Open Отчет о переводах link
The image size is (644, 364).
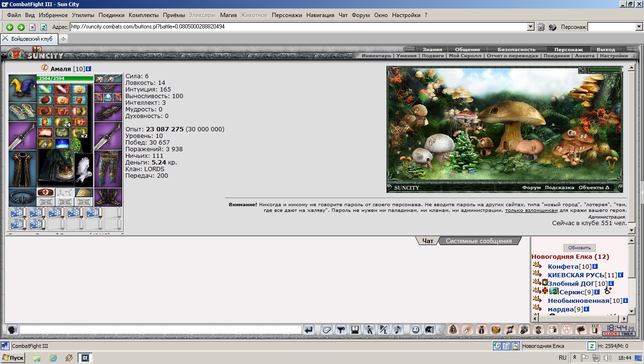pyautogui.click(x=512, y=55)
